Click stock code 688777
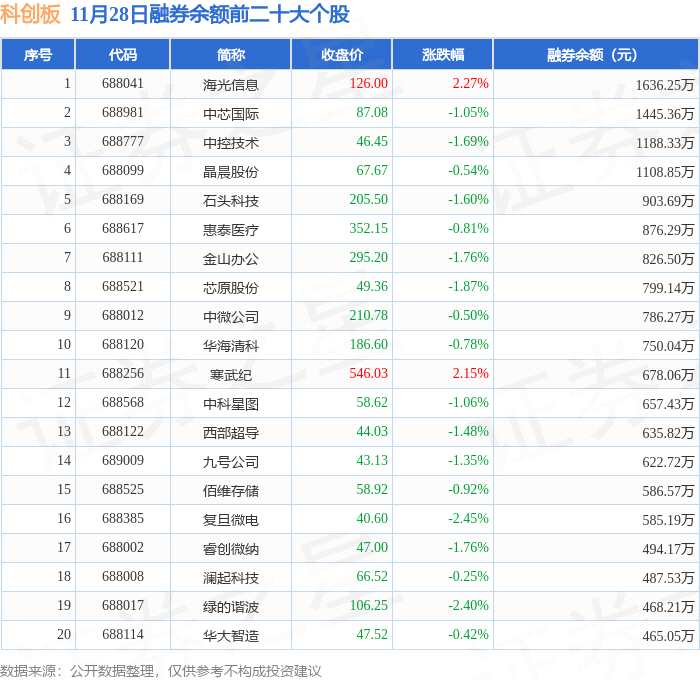Viewport: 700px width, 680px height. [x=123, y=142]
